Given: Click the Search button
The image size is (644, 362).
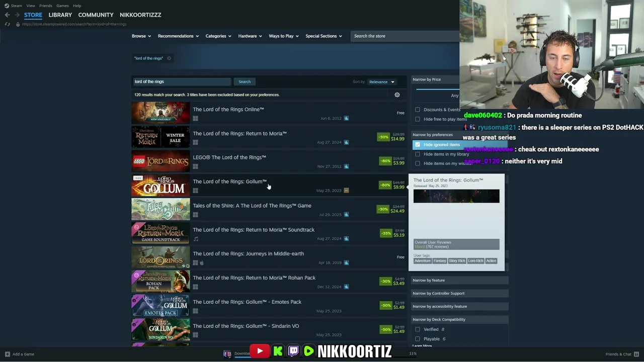Looking at the screenshot, I should [x=245, y=81].
